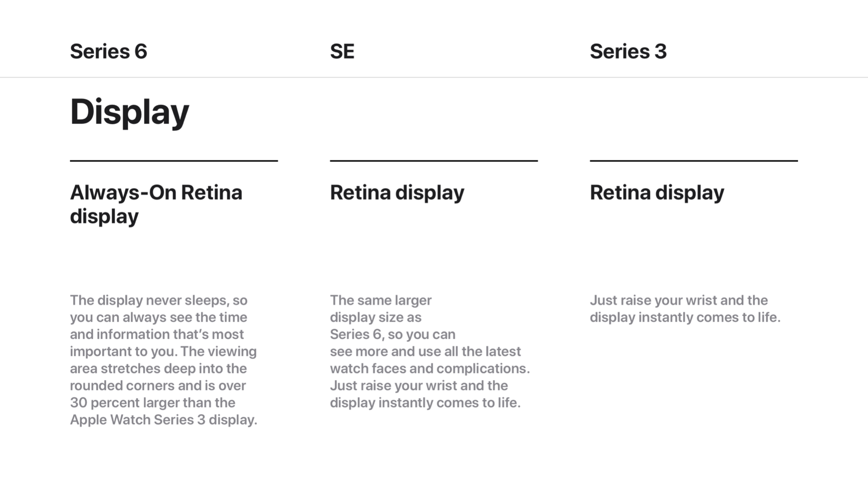Click the divider line above Always-On Retina display
The image size is (868, 488).
(x=174, y=160)
